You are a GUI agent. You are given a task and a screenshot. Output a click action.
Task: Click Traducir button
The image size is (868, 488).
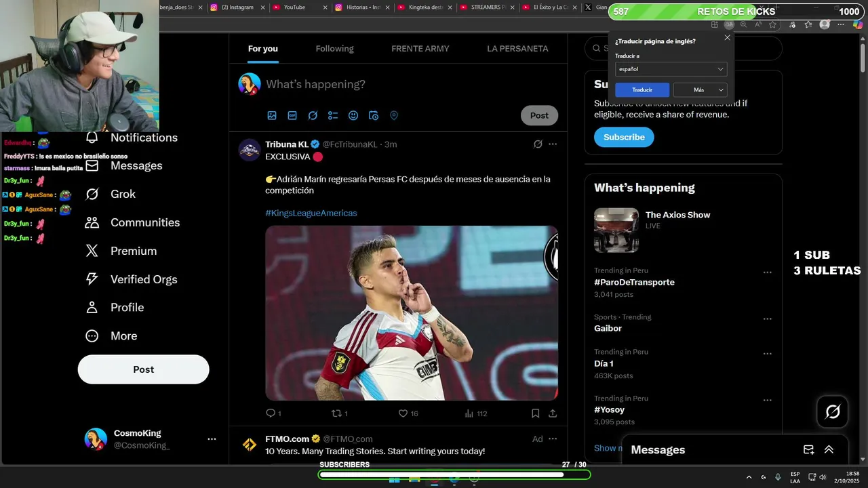click(642, 89)
